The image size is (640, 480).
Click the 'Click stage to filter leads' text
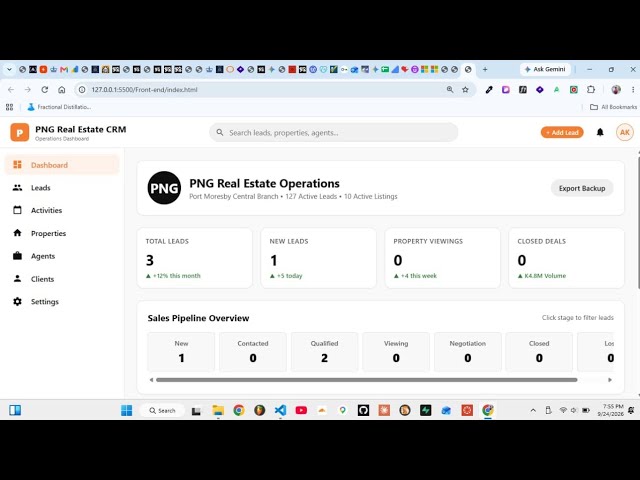[578, 318]
